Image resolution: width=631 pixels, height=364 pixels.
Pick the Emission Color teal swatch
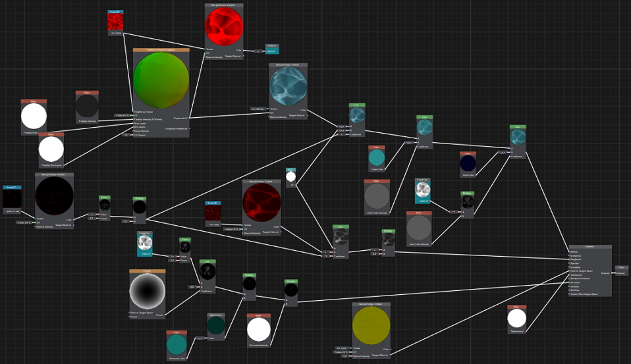(x=176, y=345)
